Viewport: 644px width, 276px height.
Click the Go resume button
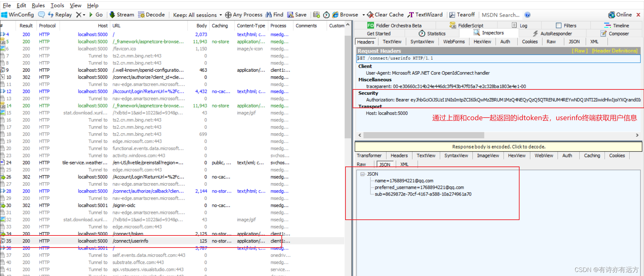pyautogui.click(x=96, y=15)
